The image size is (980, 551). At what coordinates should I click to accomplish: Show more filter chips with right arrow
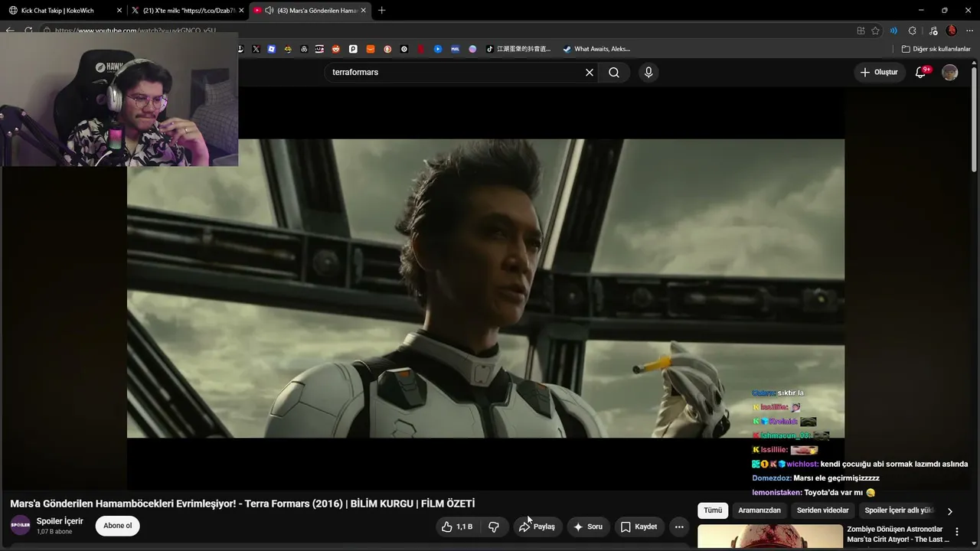[950, 511]
